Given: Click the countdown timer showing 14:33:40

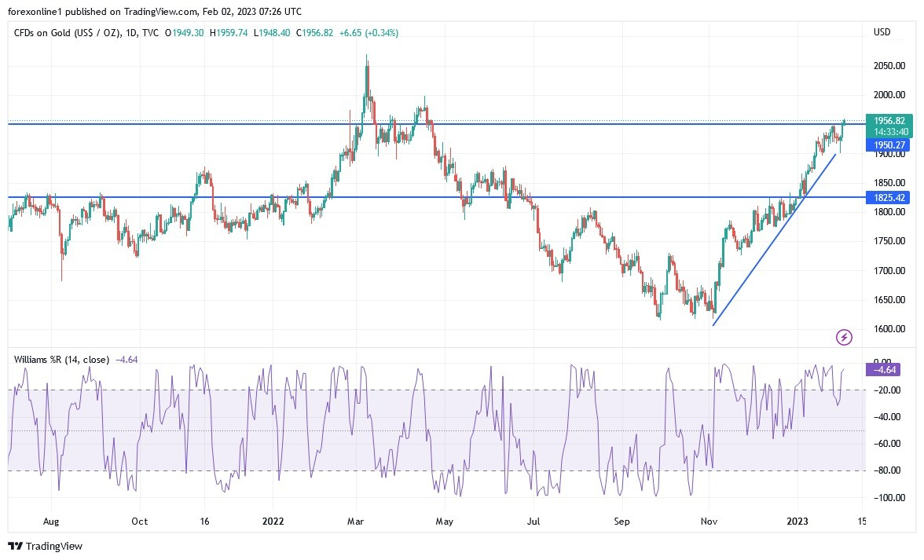Looking at the screenshot, I should [889, 133].
